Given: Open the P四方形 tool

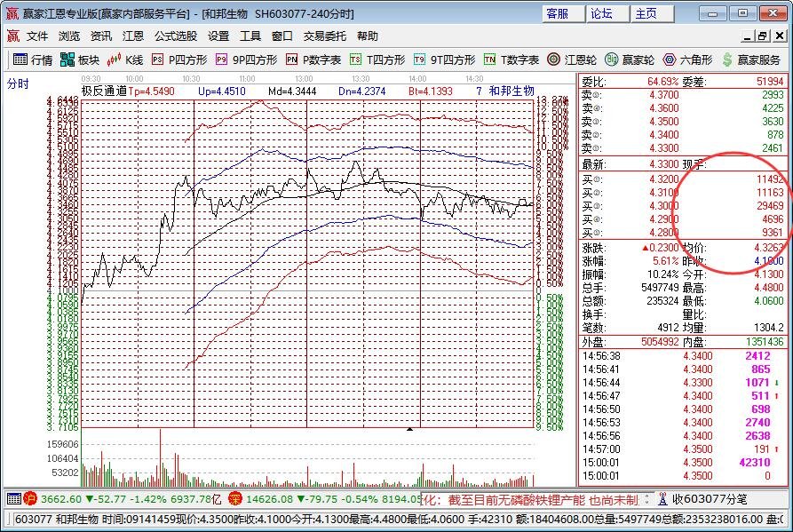Looking at the screenshot, I should pyautogui.click(x=179, y=60).
